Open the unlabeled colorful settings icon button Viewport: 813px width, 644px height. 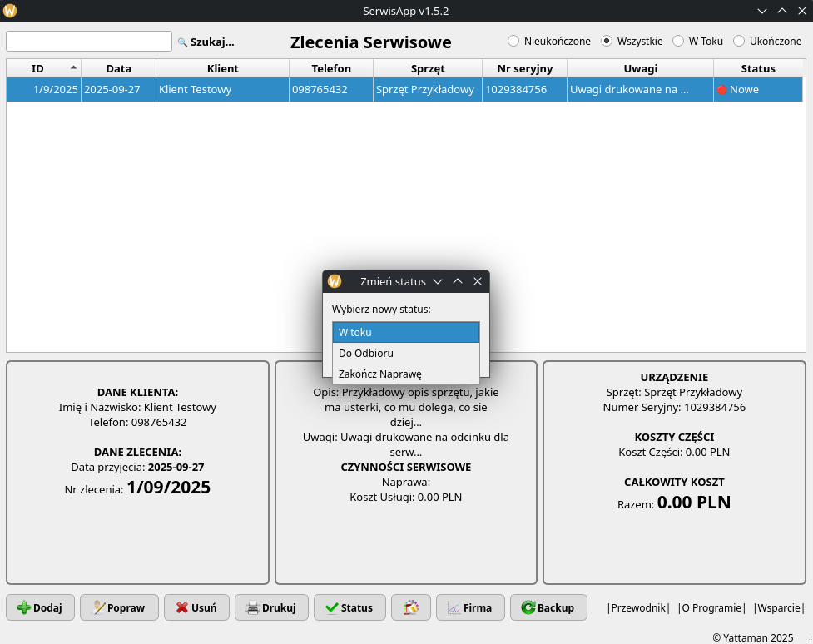point(410,607)
